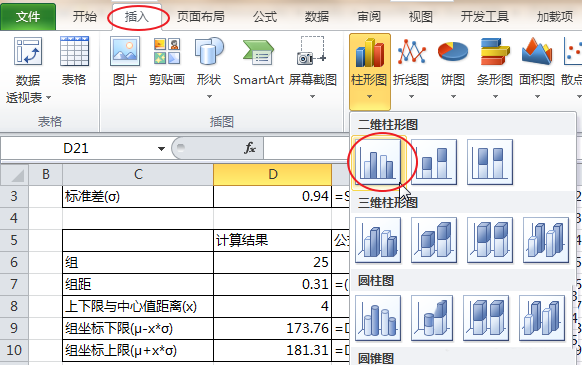Screen dimensions: 582x365
Task: Select the cell with value 181.31
Action: [273, 350]
